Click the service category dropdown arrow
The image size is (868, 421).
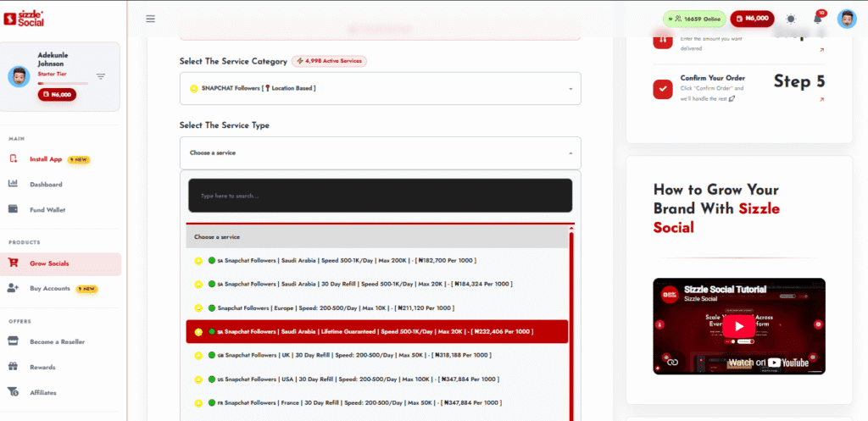click(570, 89)
